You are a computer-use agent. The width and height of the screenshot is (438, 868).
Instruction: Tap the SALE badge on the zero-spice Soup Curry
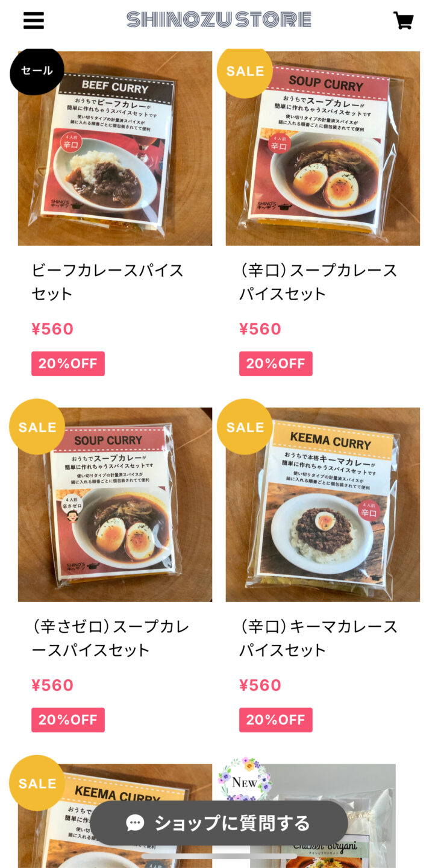37,427
